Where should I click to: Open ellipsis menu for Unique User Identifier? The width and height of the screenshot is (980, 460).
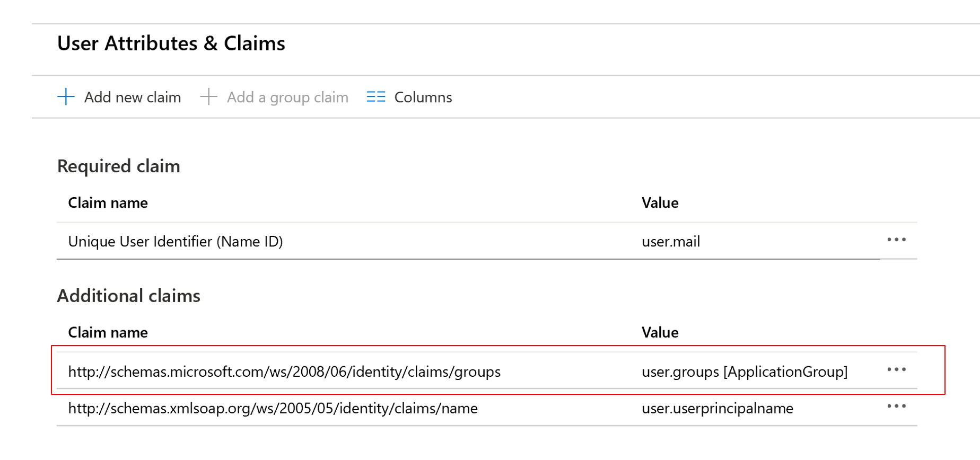896,240
